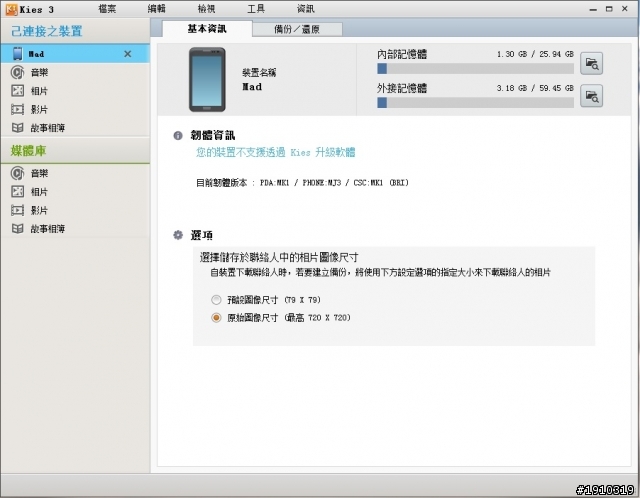The height and width of the screenshot is (498, 640).
Task: Switch to the 基本資訊 tab
Action: click(207, 29)
